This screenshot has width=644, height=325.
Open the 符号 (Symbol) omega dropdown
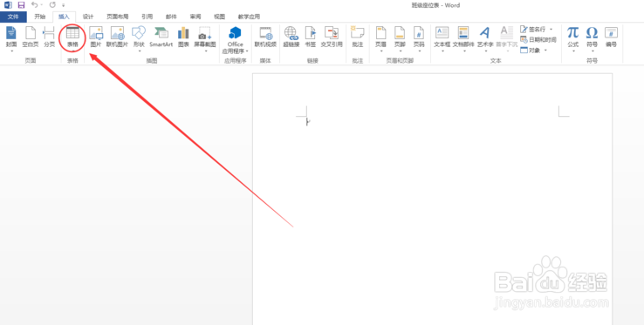(x=592, y=39)
